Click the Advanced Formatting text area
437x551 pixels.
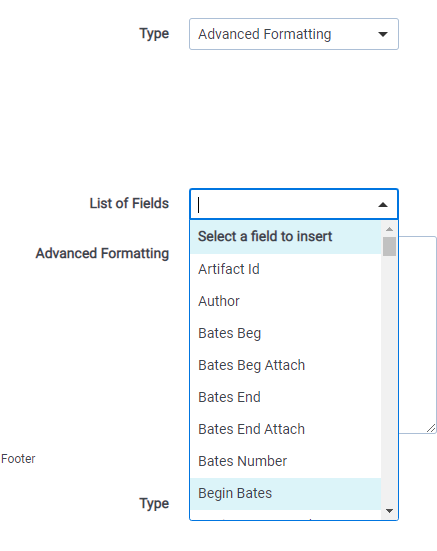click(418, 335)
